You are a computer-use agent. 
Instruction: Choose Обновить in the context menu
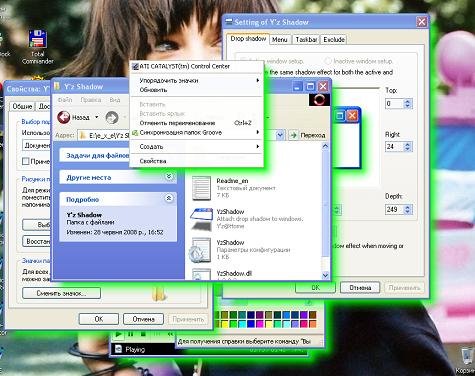point(196,90)
